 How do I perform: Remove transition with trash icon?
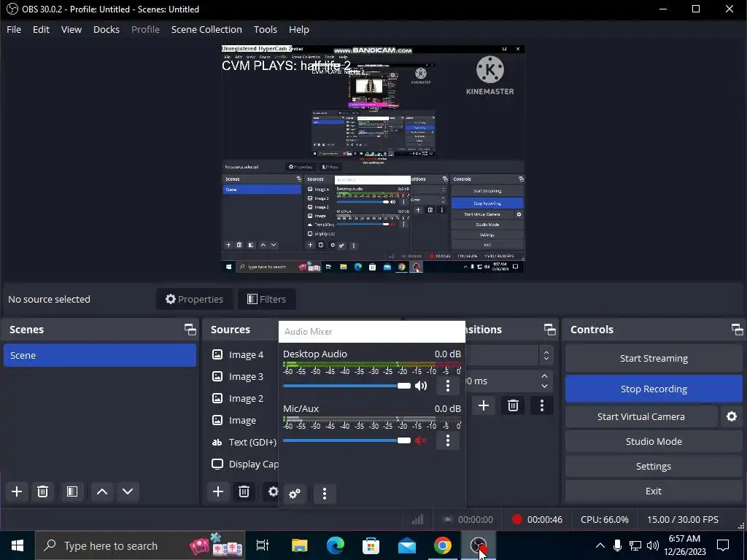[513, 405]
